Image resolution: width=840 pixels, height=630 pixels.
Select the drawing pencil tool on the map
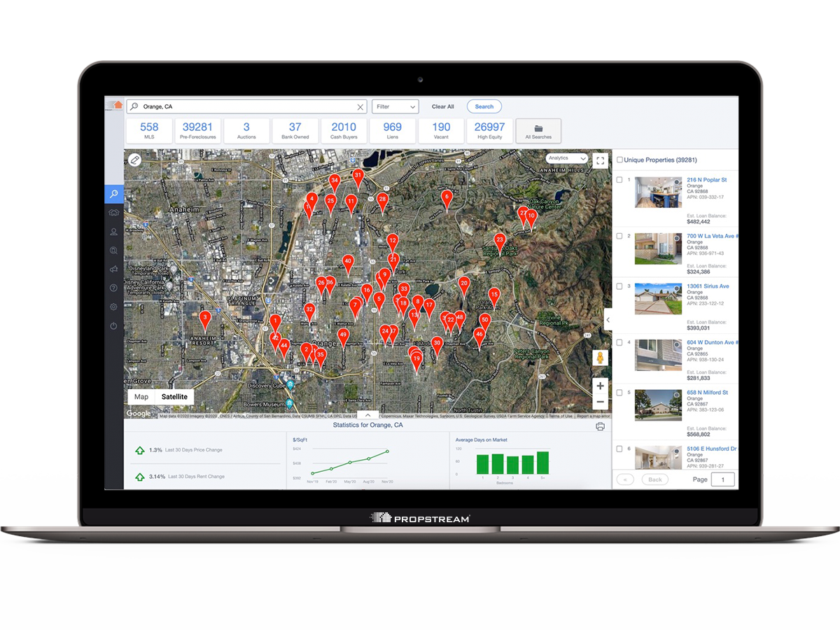coord(136,159)
